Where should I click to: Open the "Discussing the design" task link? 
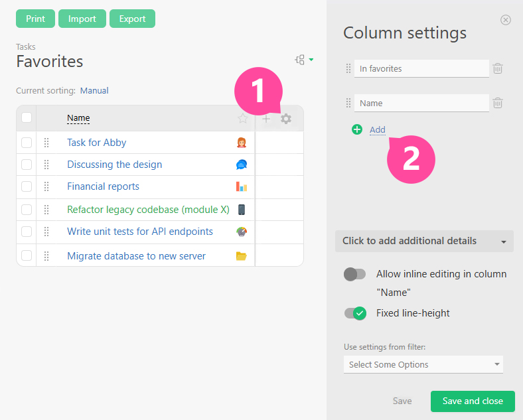(114, 165)
